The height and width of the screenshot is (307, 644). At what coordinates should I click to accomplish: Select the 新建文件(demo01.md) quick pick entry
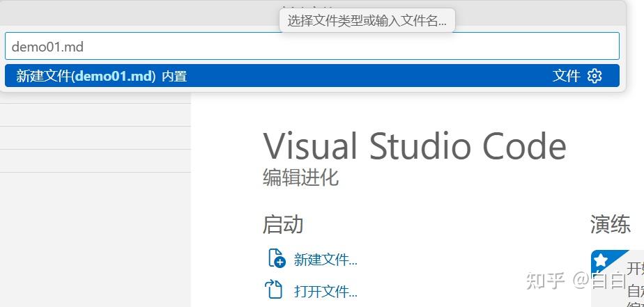click(x=312, y=75)
